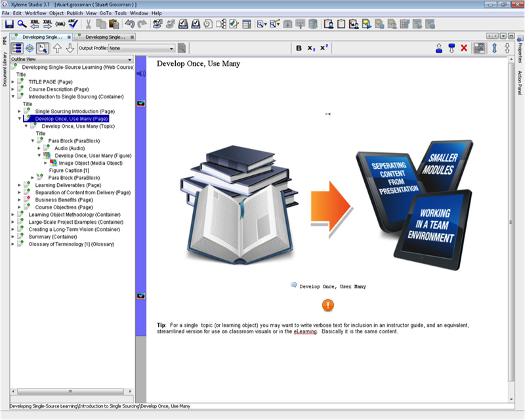
Task: Click the Save disk icon
Action: click(x=9, y=24)
